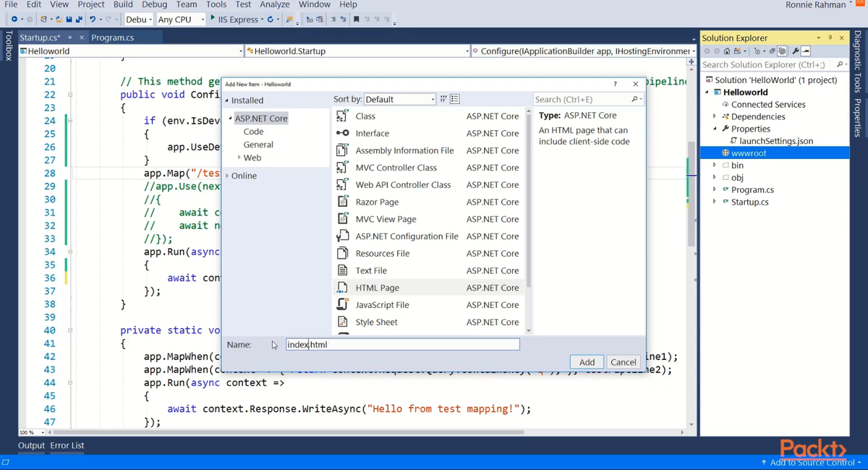Select the Class template

(430, 116)
